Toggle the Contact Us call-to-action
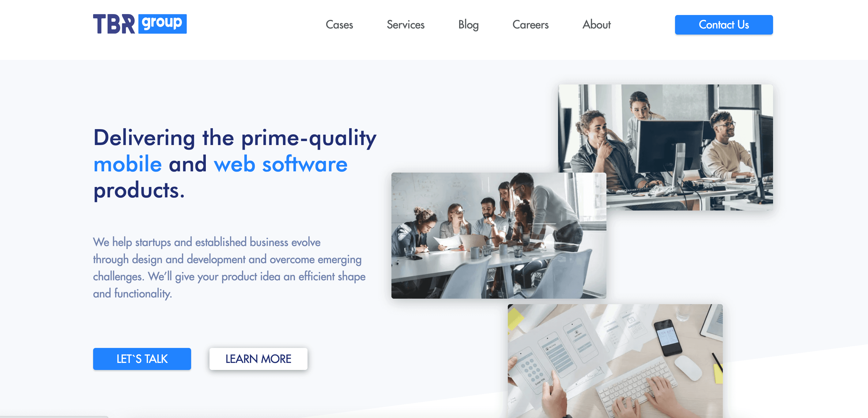The image size is (868, 418). click(x=723, y=24)
